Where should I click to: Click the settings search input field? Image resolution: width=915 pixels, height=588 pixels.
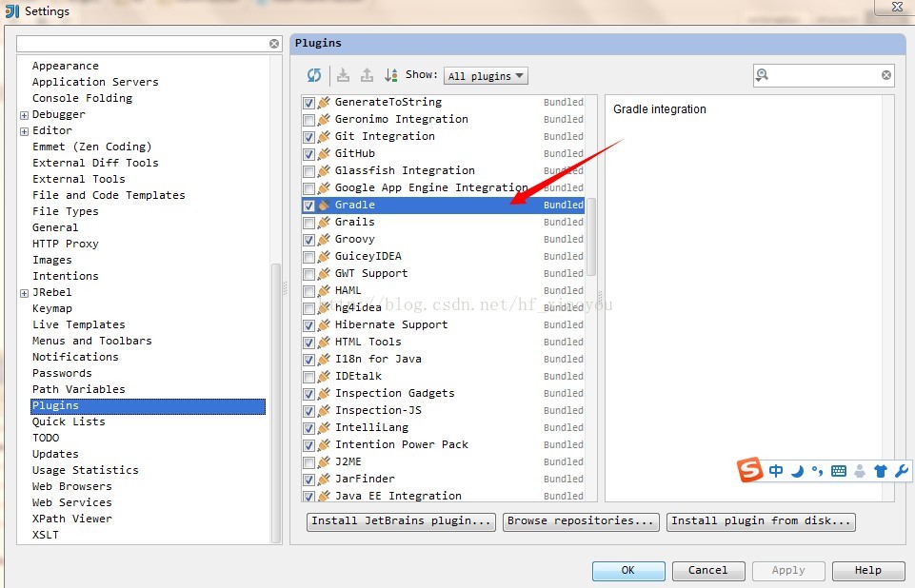tap(143, 43)
